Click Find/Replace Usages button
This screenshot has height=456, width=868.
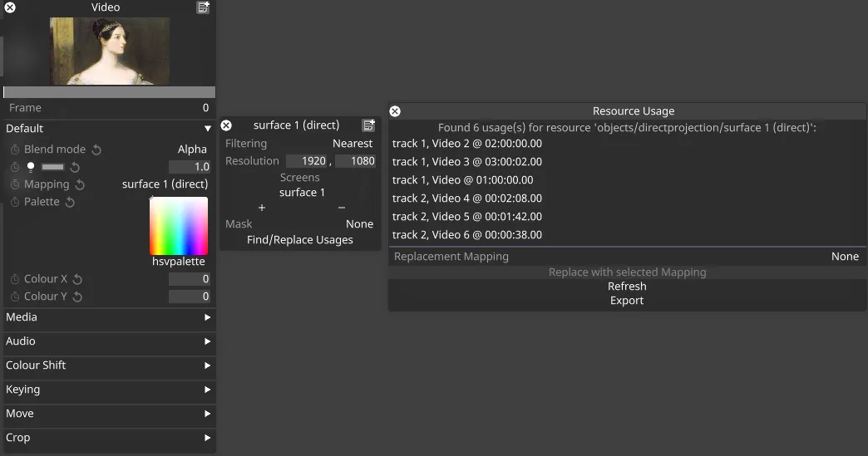300,240
